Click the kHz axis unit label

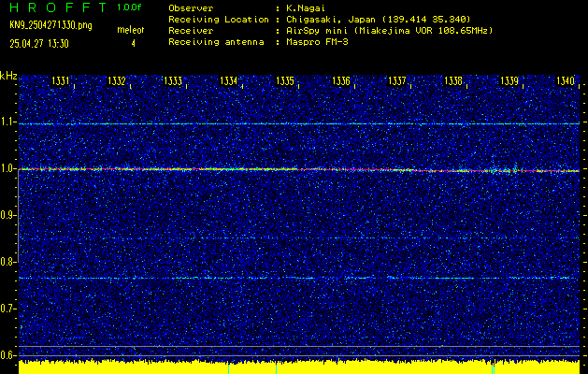(x=8, y=76)
